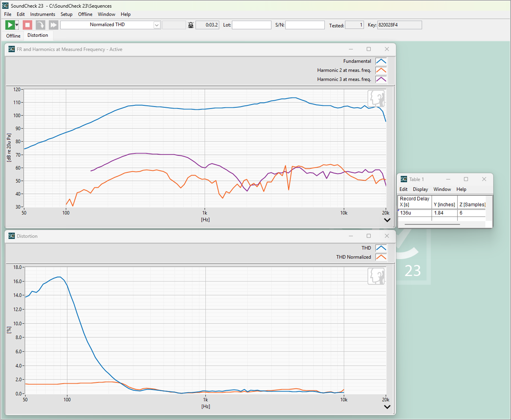Open the Offline menu
Image resolution: width=511 pixels, height=420 pixels.
pos(85,14)
